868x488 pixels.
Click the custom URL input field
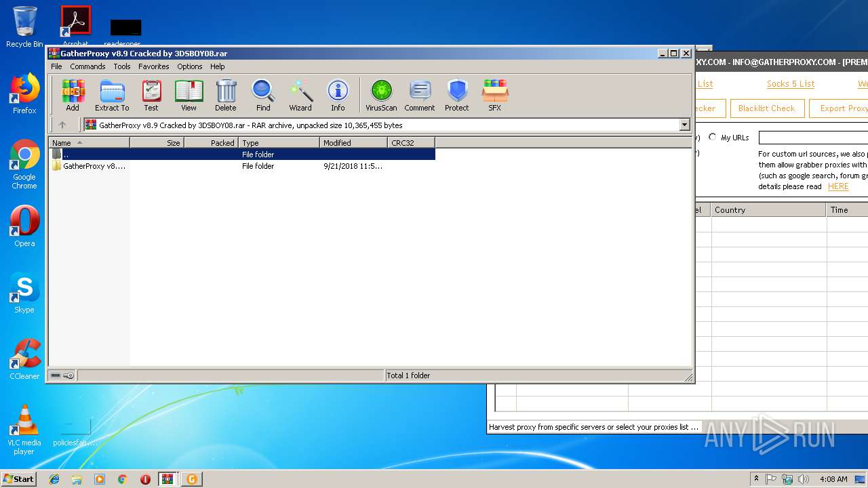click(813, 138)
